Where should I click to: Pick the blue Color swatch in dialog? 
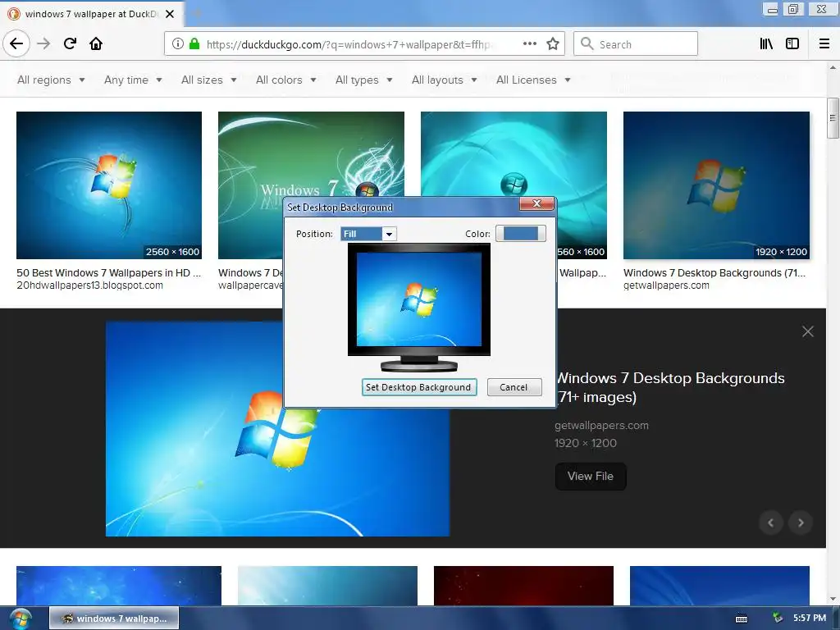click(x=520, y=234)
